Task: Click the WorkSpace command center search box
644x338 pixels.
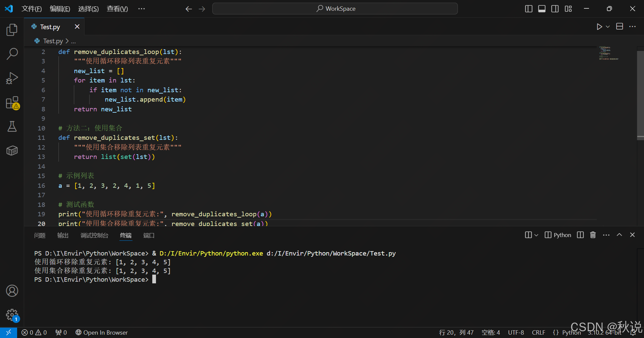Action: click(335, 9)
